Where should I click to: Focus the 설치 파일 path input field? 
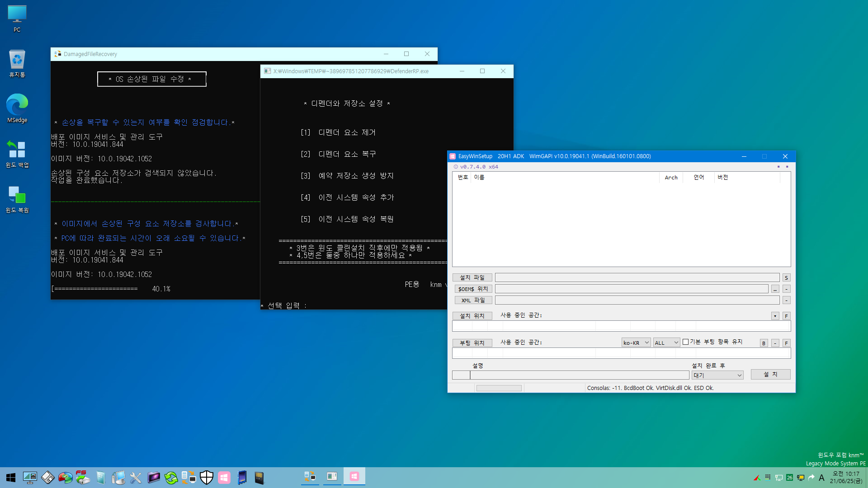(x=637, y=277)
